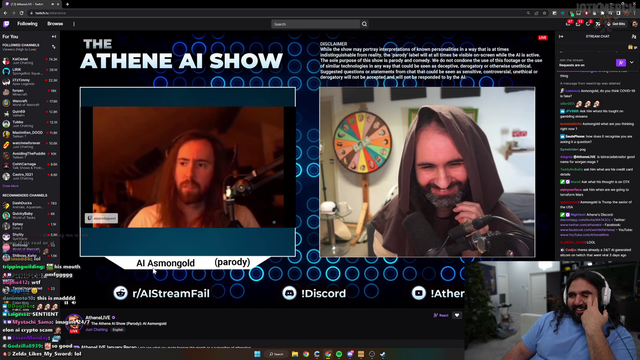This screenshot has height=360, width=640.
Task: Click browser back arrow
Action: click(5, 13)
